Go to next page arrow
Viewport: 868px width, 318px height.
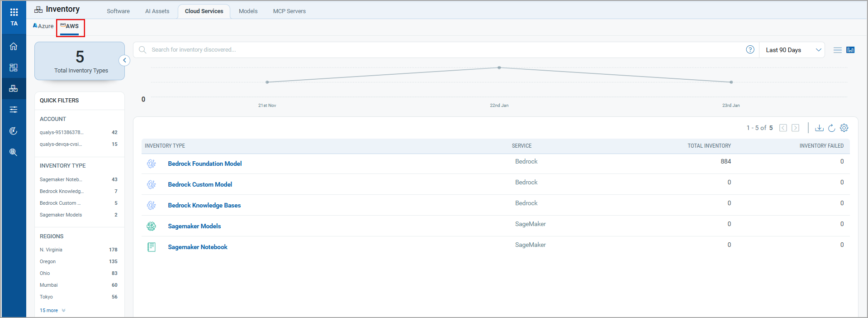pyautogui.click(x=796, y=128)
